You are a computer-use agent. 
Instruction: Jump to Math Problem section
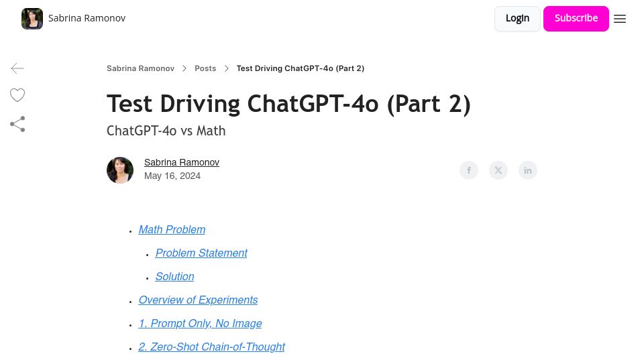(172, 230)
